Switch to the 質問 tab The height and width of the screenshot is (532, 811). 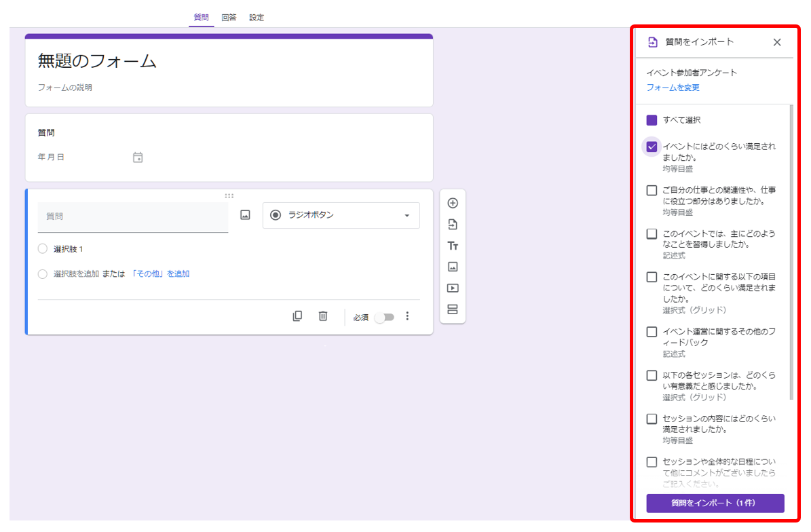pos(201,17)
